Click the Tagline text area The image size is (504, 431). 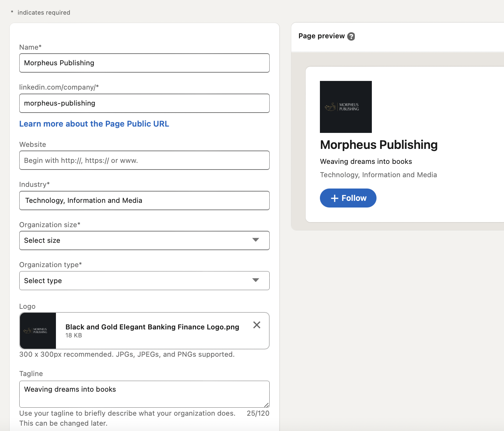(x=144, y=394)
